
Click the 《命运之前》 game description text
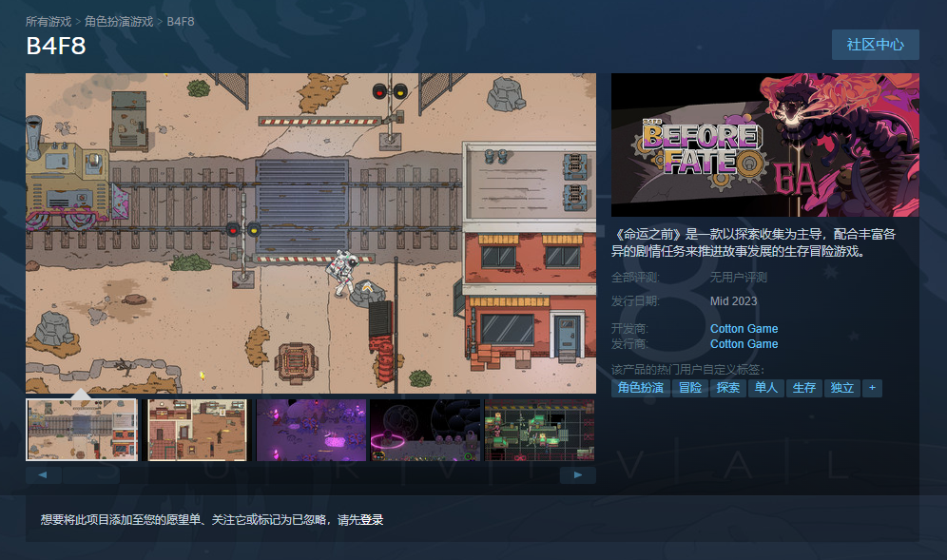(754, 242)
